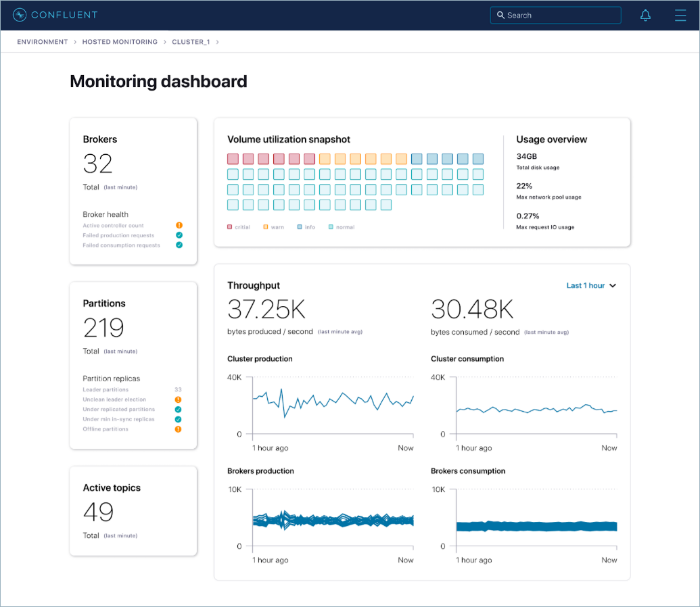
Task: Click first orange warn volume square
Action: point(325,159)
